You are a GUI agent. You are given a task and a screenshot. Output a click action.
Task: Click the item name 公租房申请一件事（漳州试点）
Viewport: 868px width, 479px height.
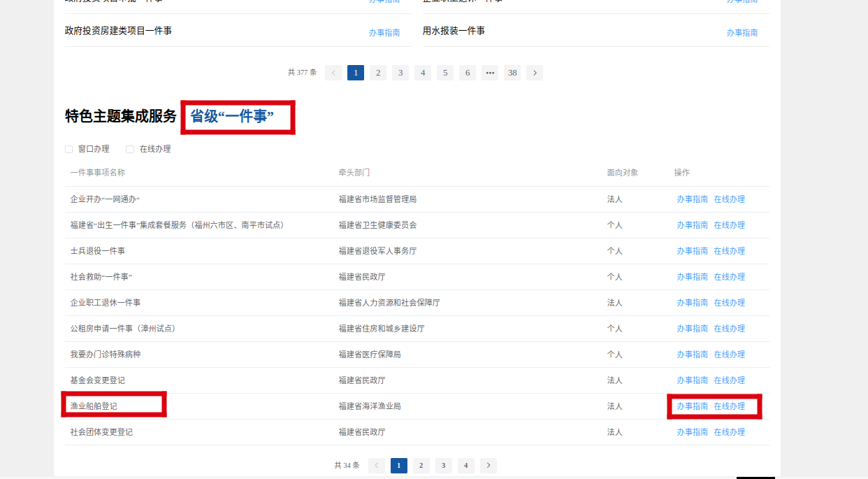(124, 329)
